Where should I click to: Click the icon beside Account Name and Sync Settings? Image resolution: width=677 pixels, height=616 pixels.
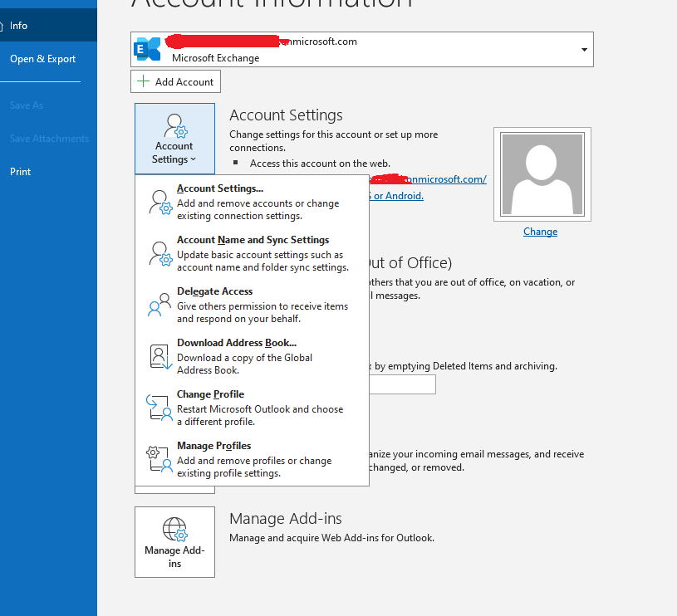[160, 254]
